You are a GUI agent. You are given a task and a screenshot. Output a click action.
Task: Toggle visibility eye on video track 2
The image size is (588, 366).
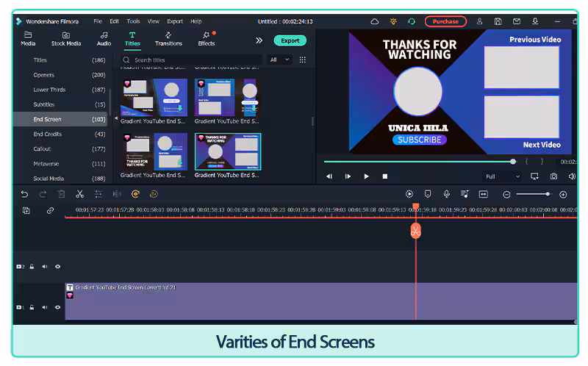(x=58, y=267)
